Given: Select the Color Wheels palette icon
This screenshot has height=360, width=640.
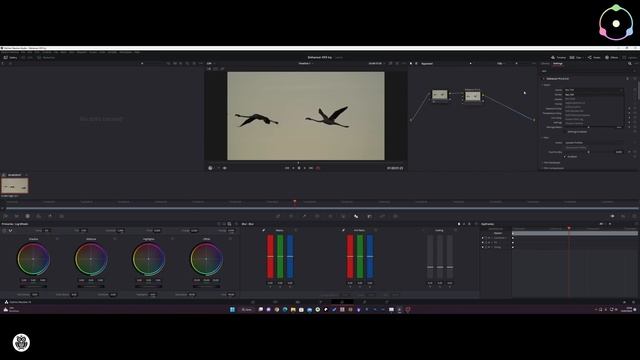Looking at the screenshot, I should coord(27,216).
